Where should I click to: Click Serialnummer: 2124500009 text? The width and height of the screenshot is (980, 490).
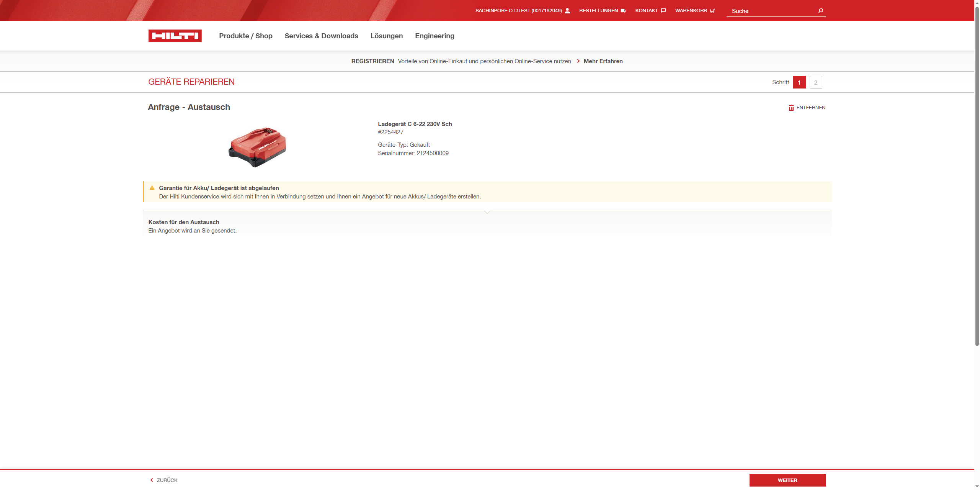[413, 153]
